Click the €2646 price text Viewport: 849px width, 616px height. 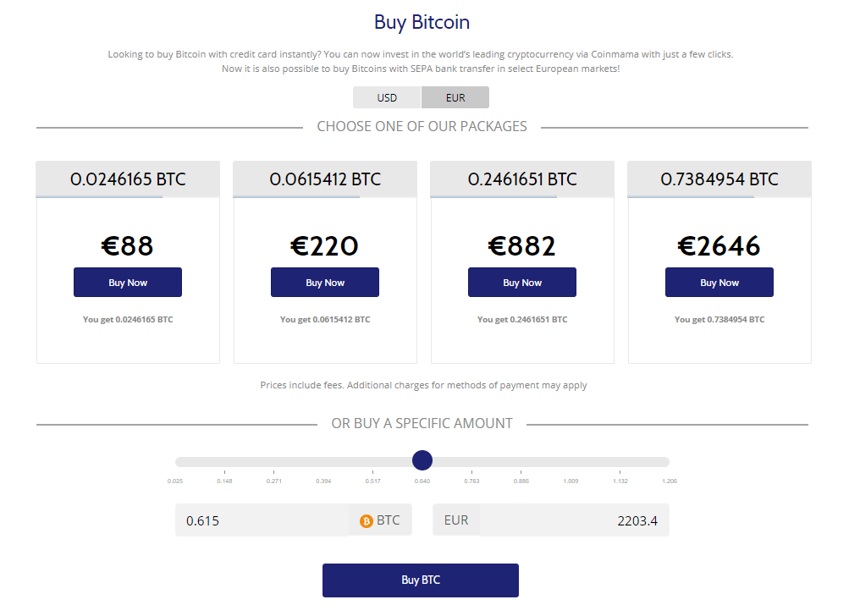[719, 246]
